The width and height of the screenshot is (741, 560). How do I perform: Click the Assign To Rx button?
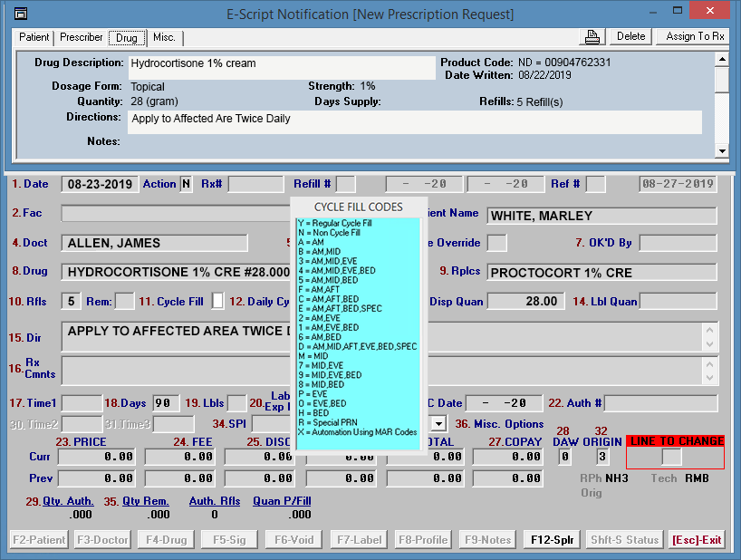click(694, 36)
